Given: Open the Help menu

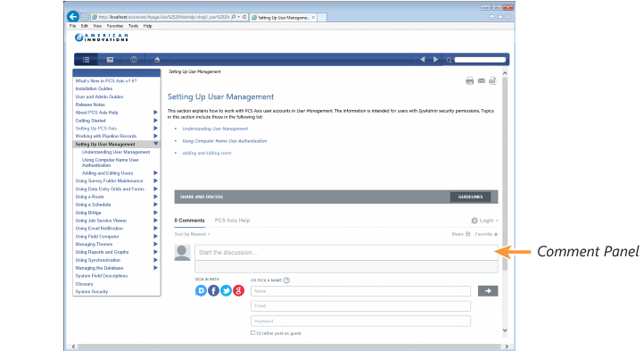Looking at the screenshot, I should (148, 26).
